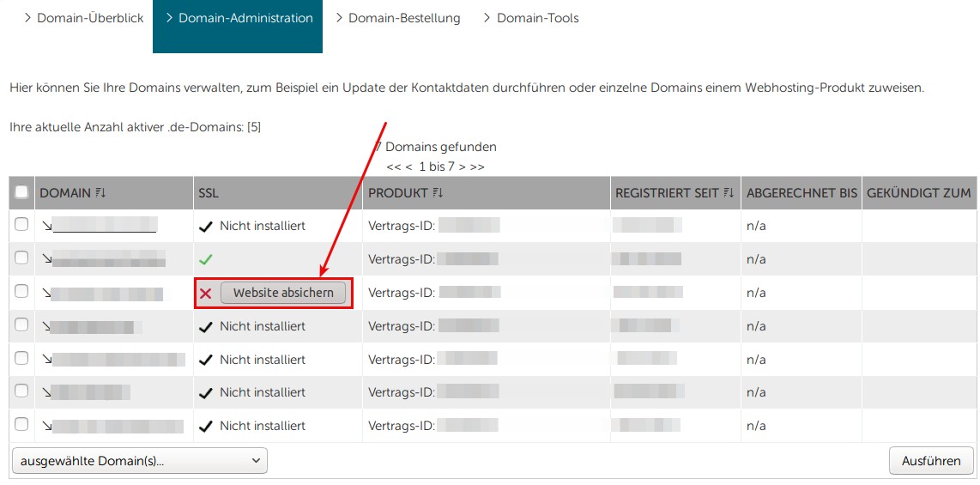Screen dimensions: 980x485
Task: Click the 'Ihre aktuelle Anzahl aktiver .de-Domains' text
Action: tap(135, 128)
